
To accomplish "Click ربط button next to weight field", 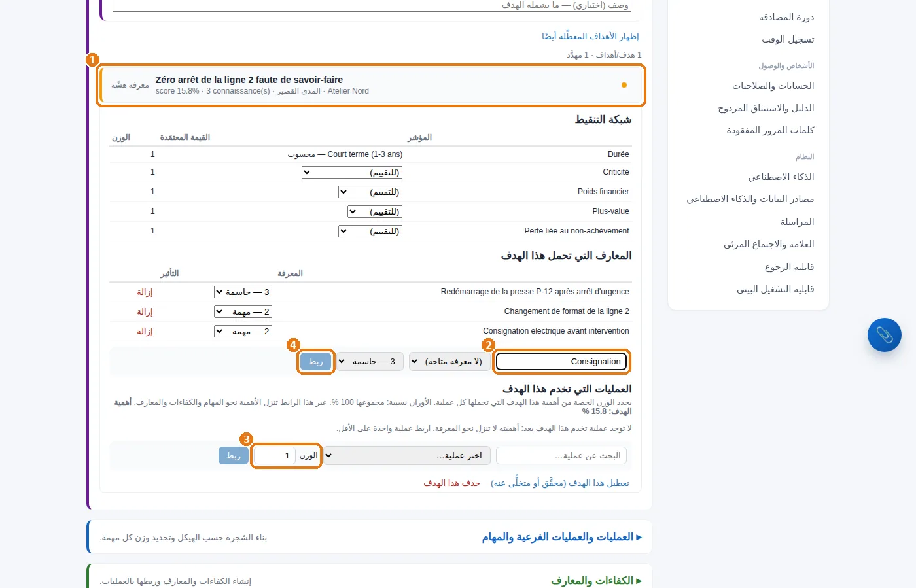I will pos(234,456).
